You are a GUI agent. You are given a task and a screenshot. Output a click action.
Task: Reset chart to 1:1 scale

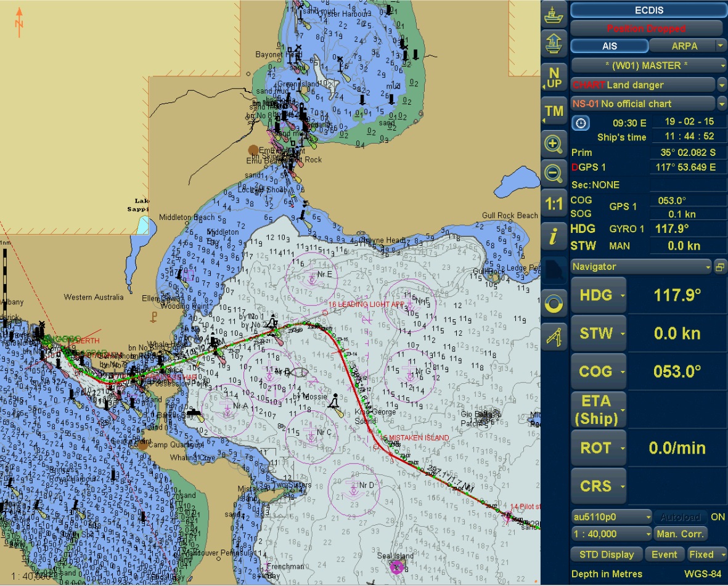point(554,204)
